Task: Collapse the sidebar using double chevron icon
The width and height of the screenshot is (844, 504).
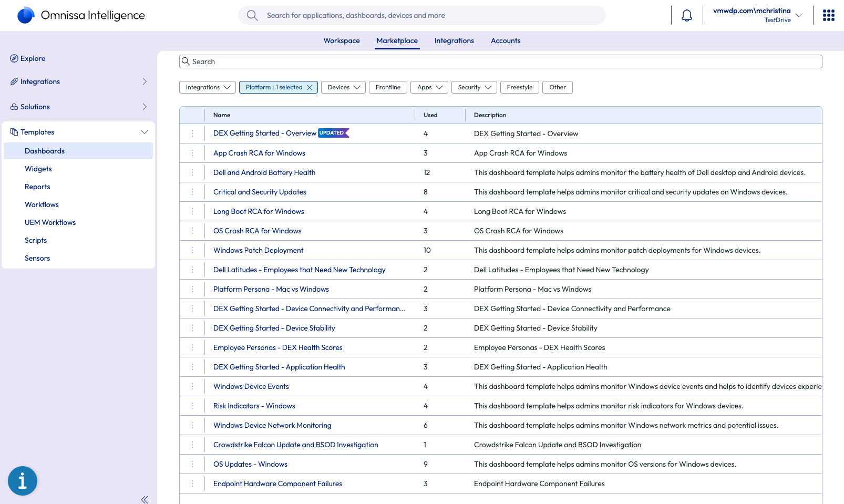Action: (x=145, y=499)
